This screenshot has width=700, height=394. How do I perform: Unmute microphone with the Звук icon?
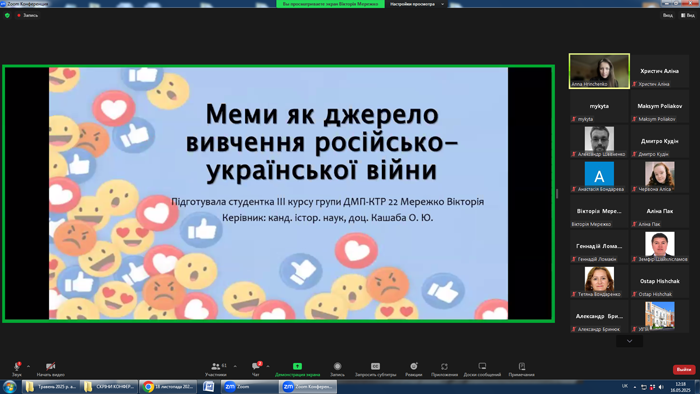coord(17,366)
